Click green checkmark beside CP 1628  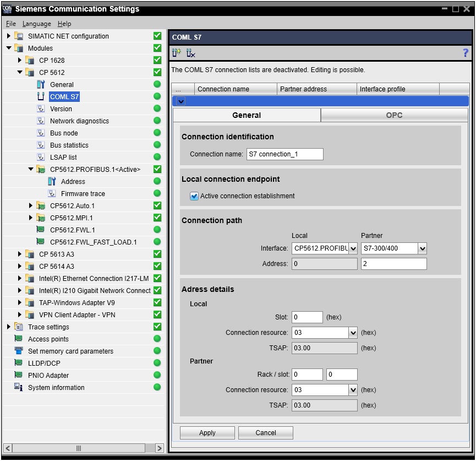(x=157, y=61)
